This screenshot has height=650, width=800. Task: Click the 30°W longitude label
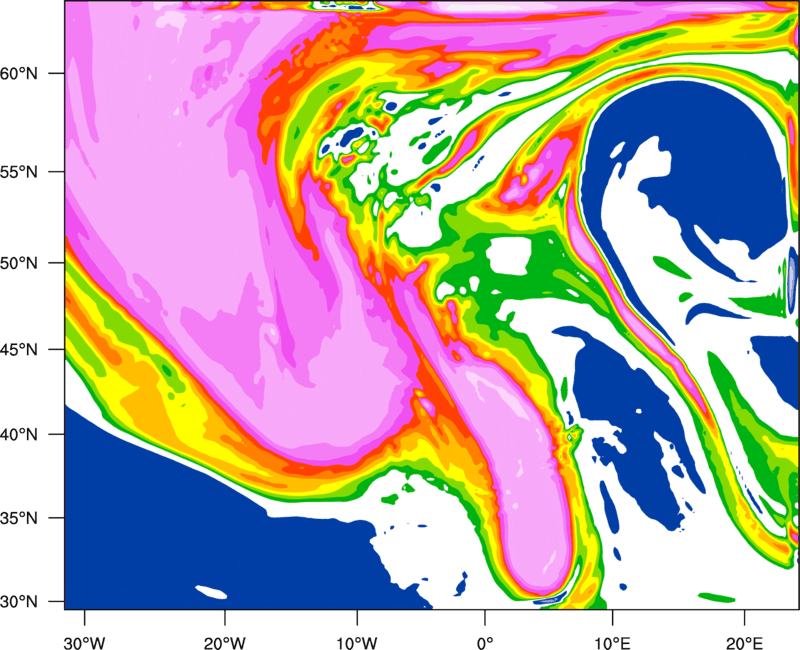click(85, 643)
